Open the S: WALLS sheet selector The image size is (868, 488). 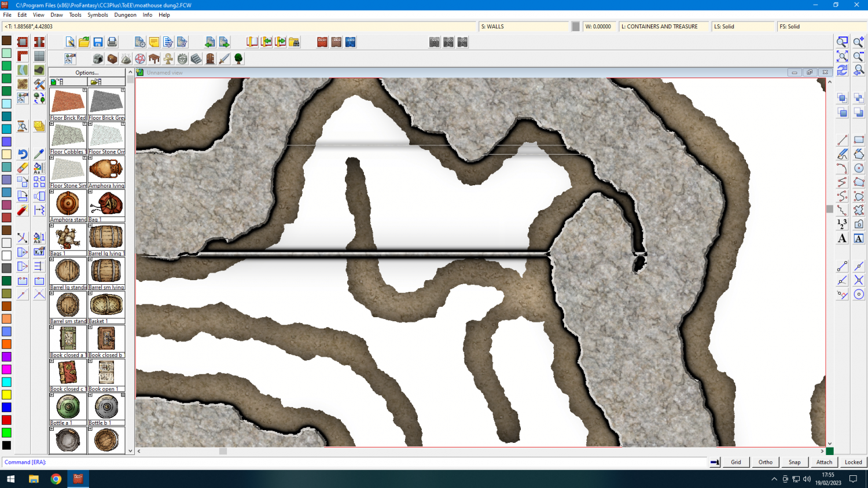tap(524, 27)
